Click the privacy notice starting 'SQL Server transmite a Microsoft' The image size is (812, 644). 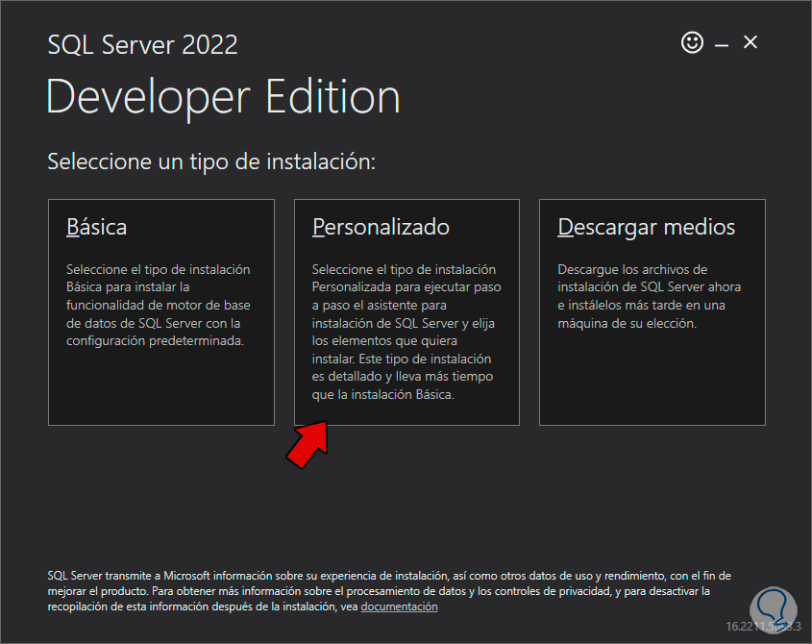(389, 591)
